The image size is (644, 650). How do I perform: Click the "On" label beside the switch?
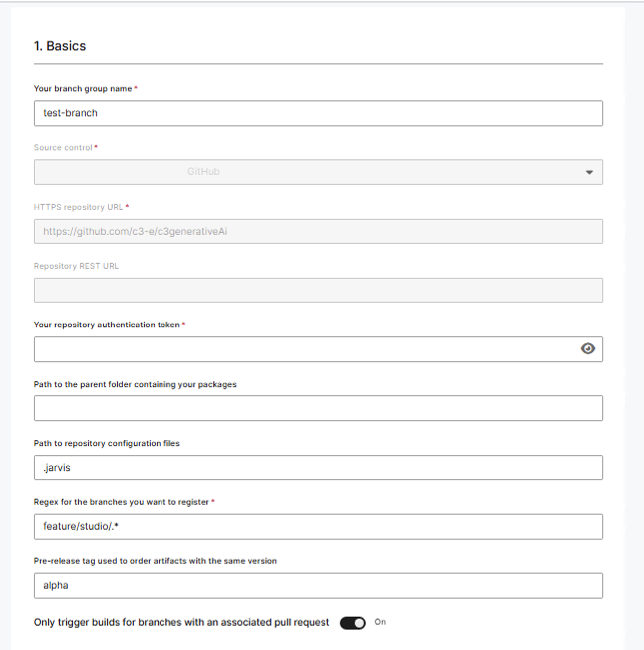[380, 622]
